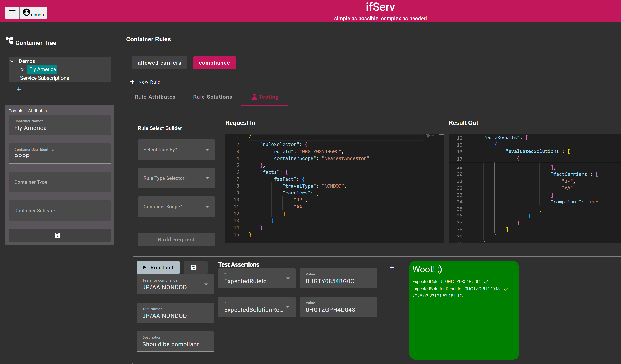Open the Testing tab
Viewport: 621px width, 364px height.
click(x=265, y=97)
